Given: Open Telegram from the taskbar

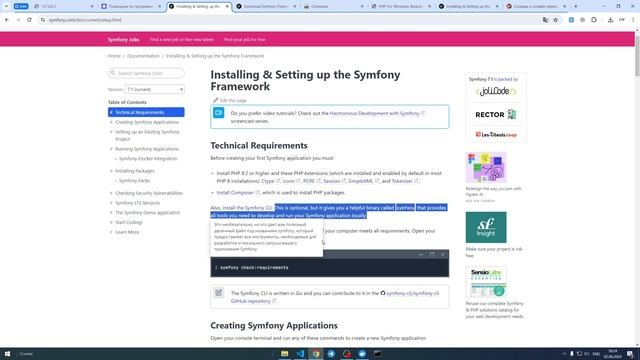Looking at the screenshot, I should [331, 353].
